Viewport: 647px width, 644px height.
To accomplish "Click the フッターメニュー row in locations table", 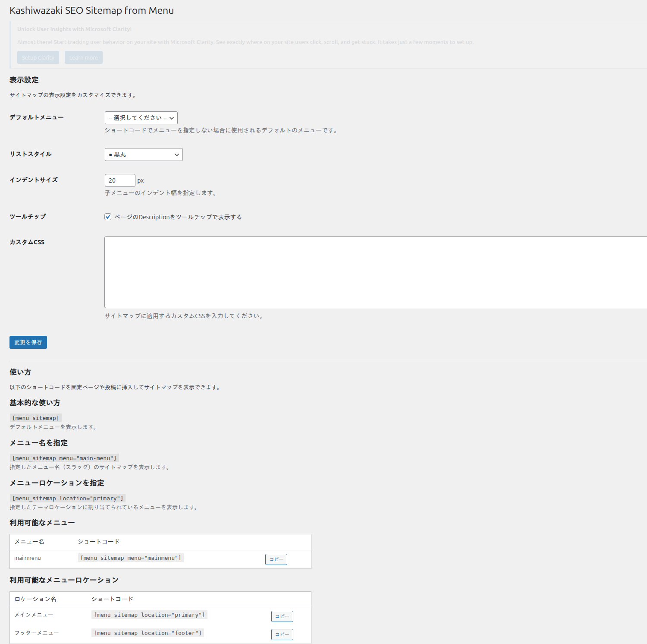I will [35, 633].
